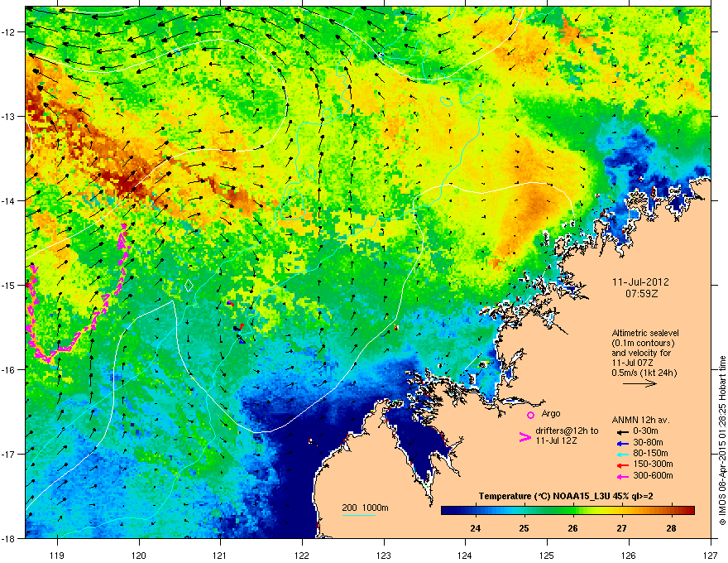This screenshot has width=728, height=563.
Task: Click the colorbar tick label 24
Action: pyautogui.click(x=476, y=528)
